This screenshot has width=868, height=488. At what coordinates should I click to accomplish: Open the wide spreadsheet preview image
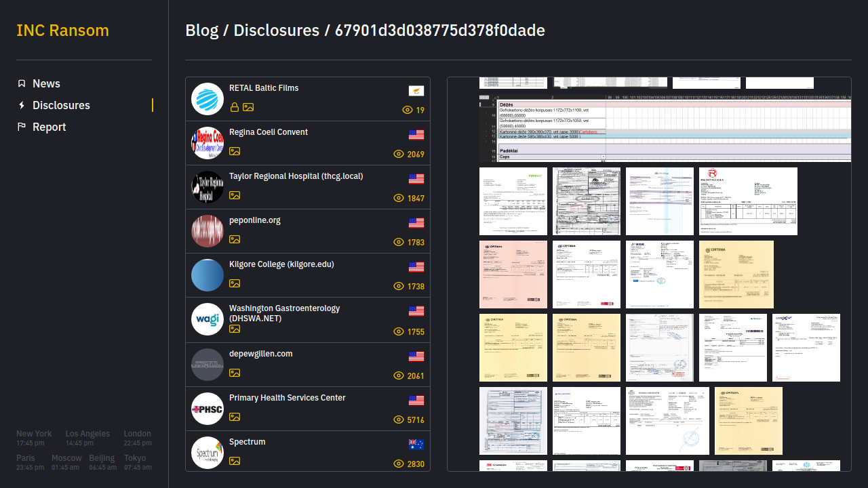point(665,128)
